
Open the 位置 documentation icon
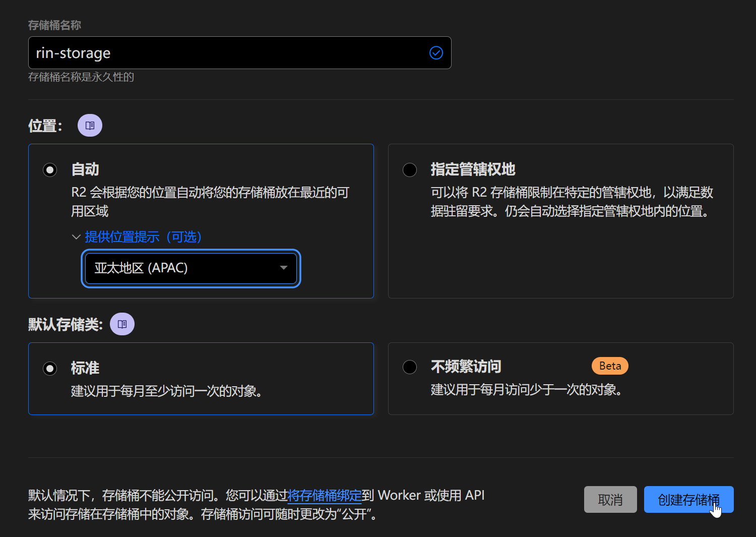pyautogui.click(x=89, y=125)
